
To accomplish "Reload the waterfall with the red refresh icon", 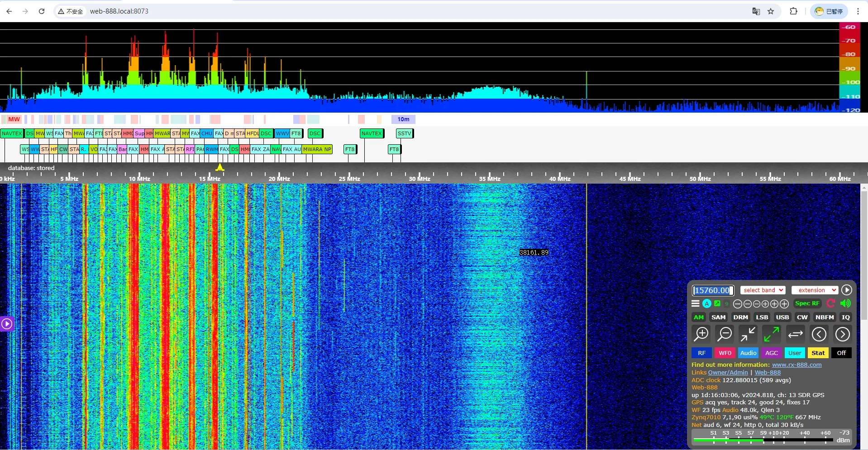I will [x=830, y=303].
